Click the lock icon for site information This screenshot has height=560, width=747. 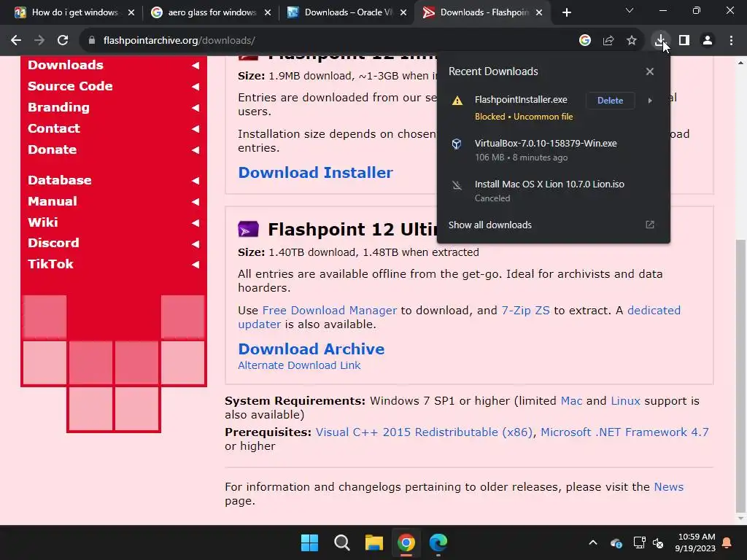tap(92, 41)
